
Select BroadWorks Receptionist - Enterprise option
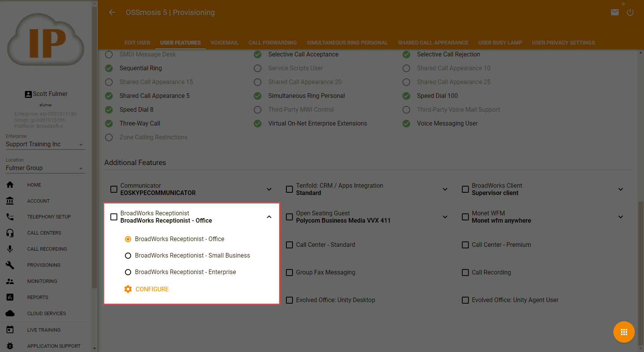coord(128,272)
